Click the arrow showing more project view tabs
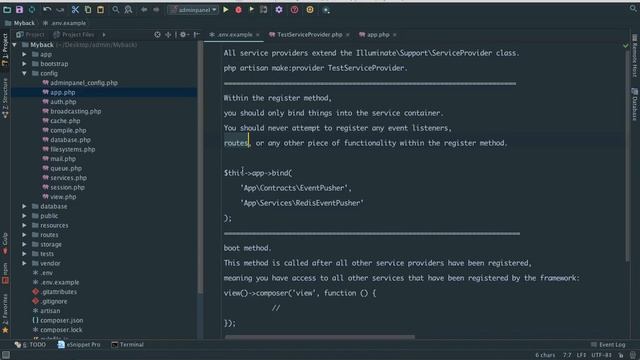Image resolution: width=640 pixels, height=360 pixels. [104, 35]
